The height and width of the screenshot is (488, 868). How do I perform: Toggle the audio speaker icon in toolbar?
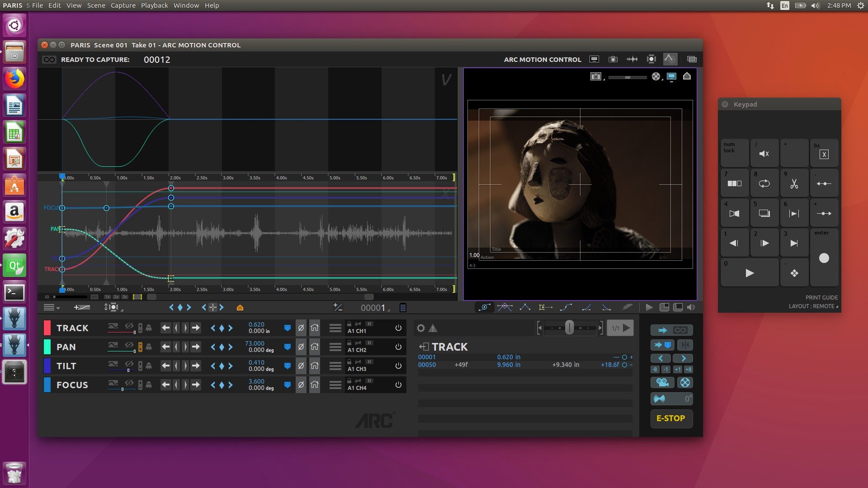click(691, 307)
